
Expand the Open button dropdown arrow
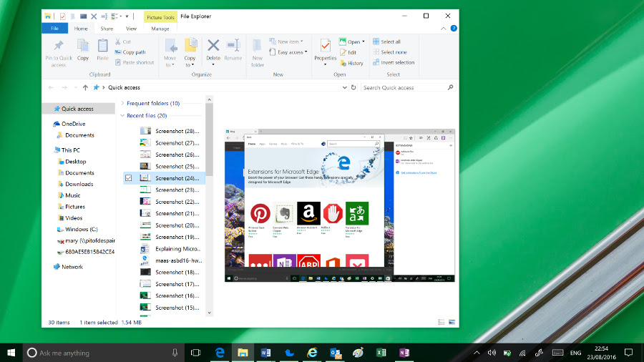(363, 41)
